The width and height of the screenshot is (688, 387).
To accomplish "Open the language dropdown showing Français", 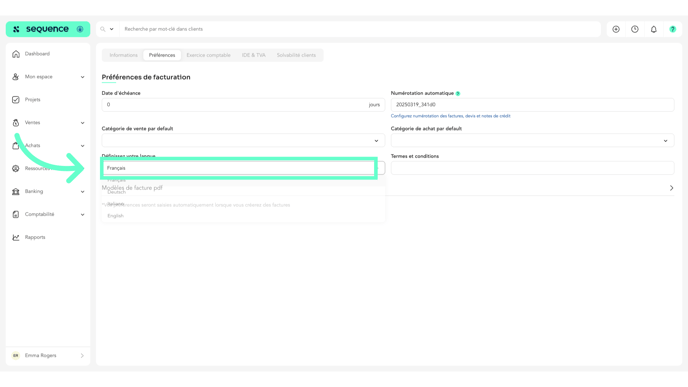I will (243, 168).
